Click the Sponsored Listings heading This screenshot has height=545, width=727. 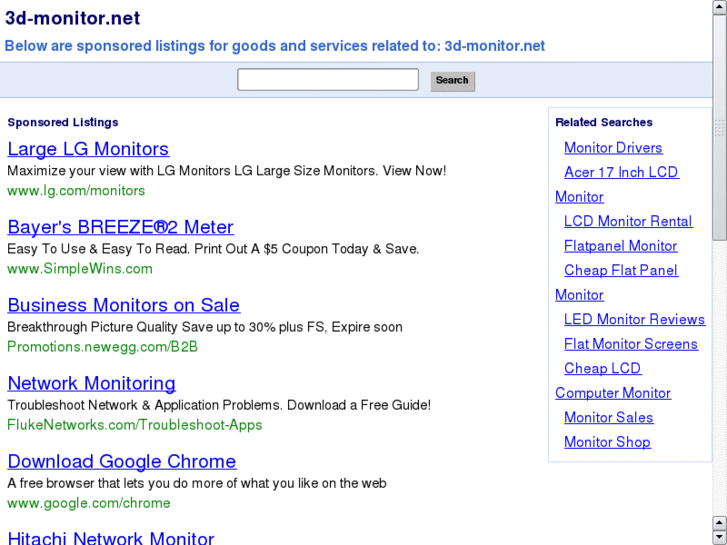[63, 122]
